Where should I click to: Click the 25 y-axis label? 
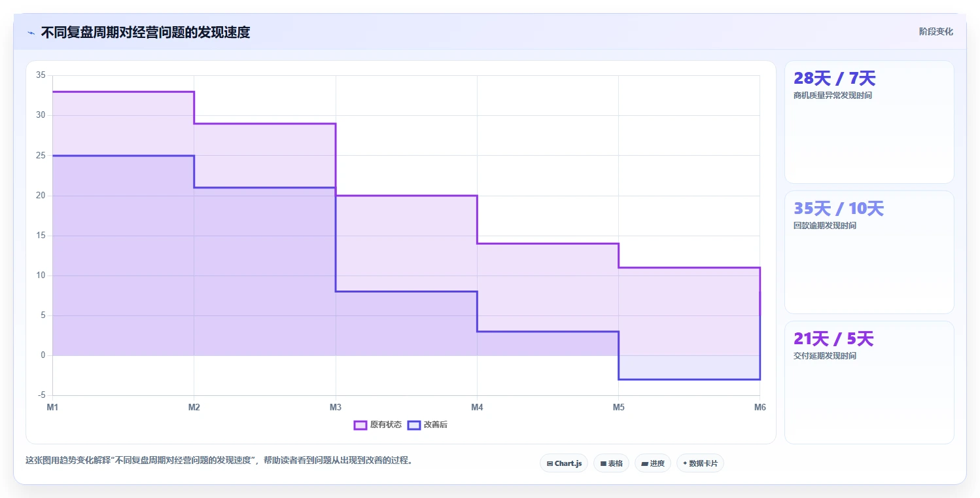click(x=41, y=156)
